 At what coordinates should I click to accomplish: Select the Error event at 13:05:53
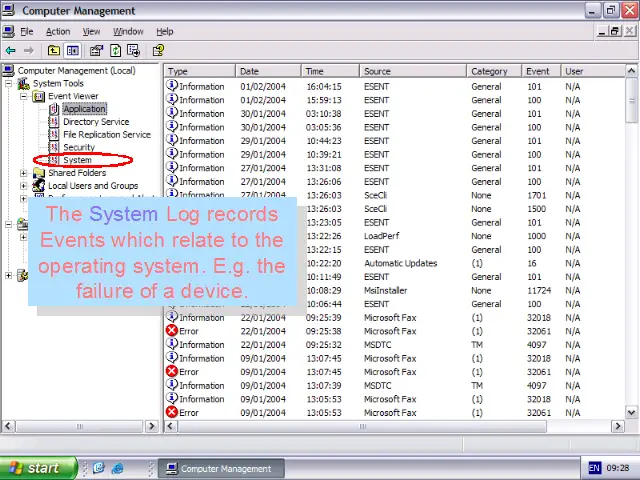click(x=394, y=413)
